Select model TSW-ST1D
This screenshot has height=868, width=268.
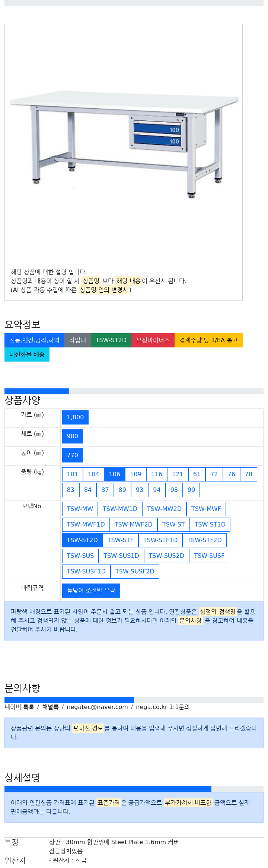(x=210, y=524)
